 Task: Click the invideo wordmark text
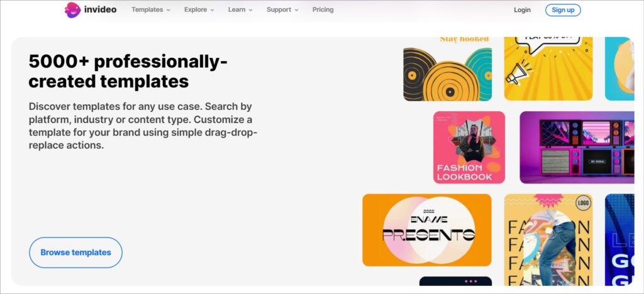(x=100, y=9)
